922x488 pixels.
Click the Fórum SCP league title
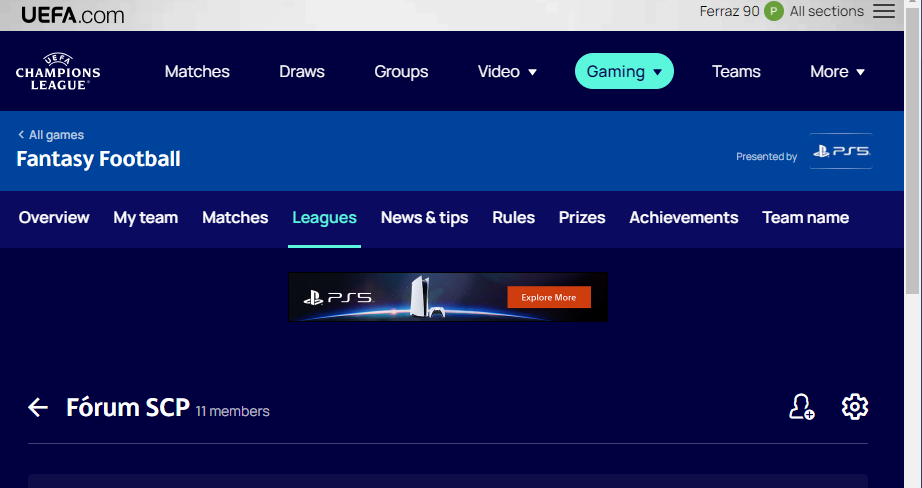pyautogui.click(x=128, y=407)
